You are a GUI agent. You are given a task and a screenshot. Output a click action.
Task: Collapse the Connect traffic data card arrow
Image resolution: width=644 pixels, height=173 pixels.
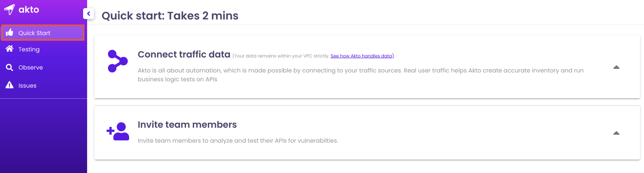(x=616, y=67)
